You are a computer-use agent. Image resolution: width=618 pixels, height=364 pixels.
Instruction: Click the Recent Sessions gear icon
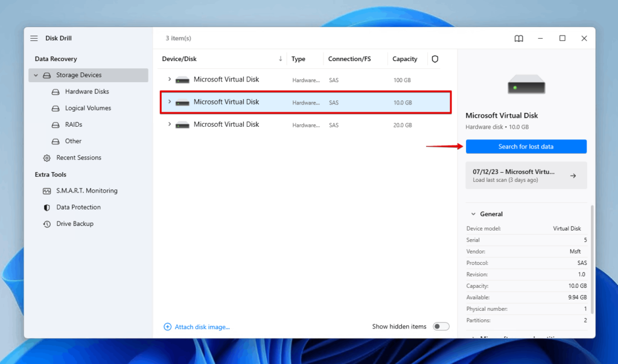coord(47,158)
